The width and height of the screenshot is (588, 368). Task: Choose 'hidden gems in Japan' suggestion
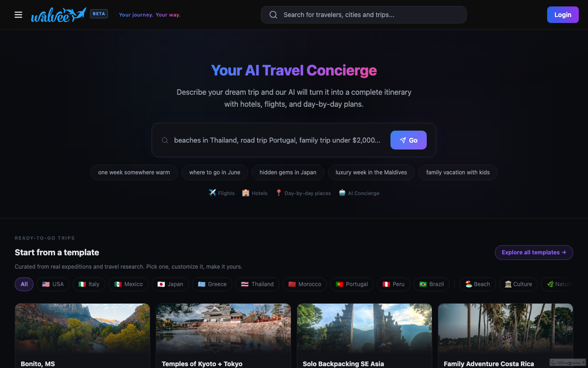(288, 172)
